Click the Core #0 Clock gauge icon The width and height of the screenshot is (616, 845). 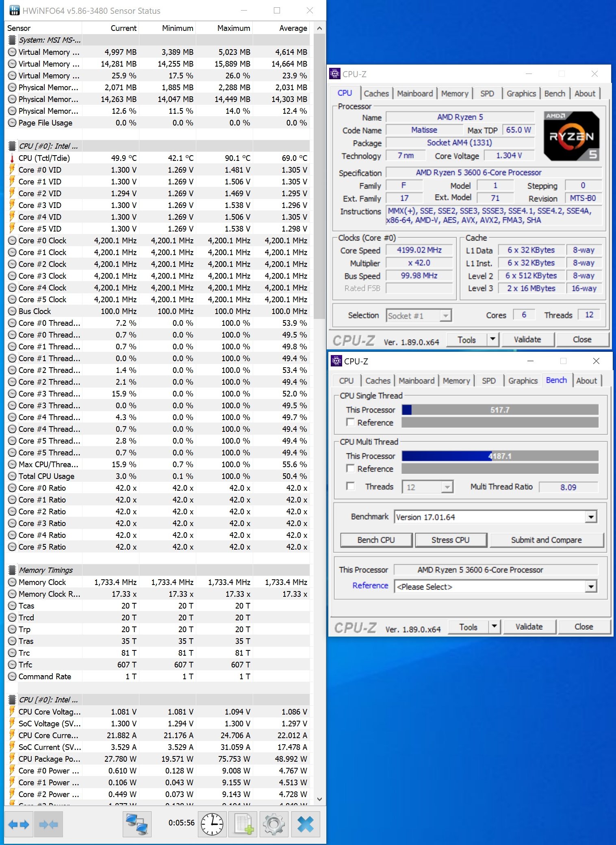click(x=12, y=240)
